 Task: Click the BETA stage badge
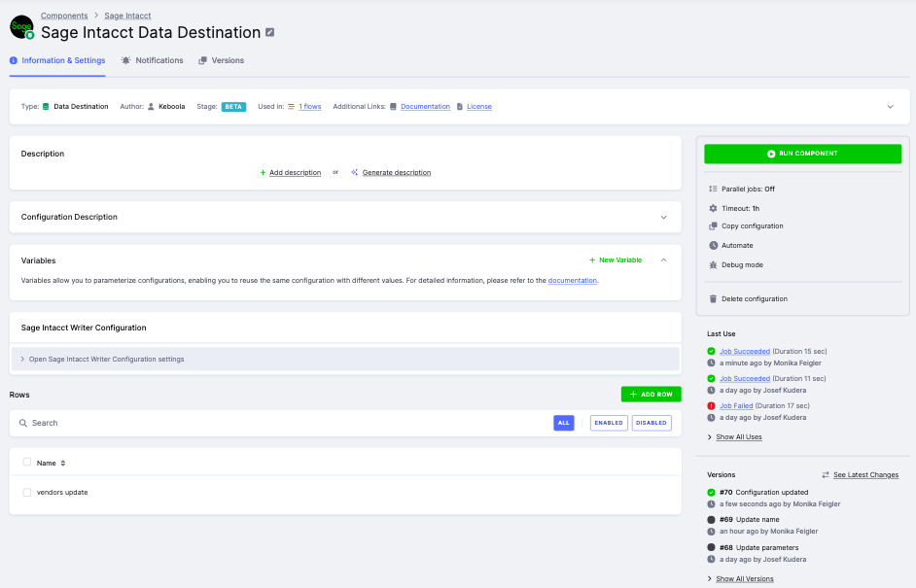[x=233, y=107]
